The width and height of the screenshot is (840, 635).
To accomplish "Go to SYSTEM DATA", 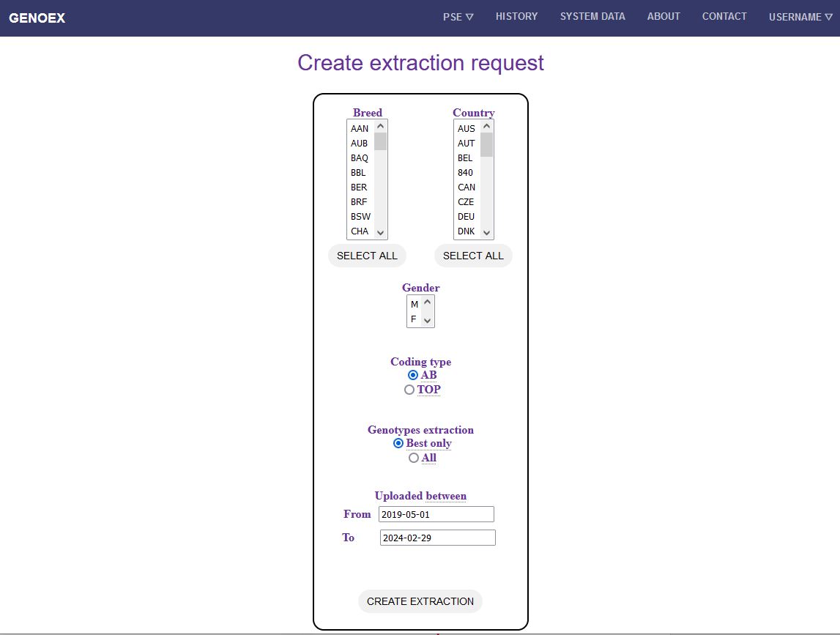I will [592, 17].
